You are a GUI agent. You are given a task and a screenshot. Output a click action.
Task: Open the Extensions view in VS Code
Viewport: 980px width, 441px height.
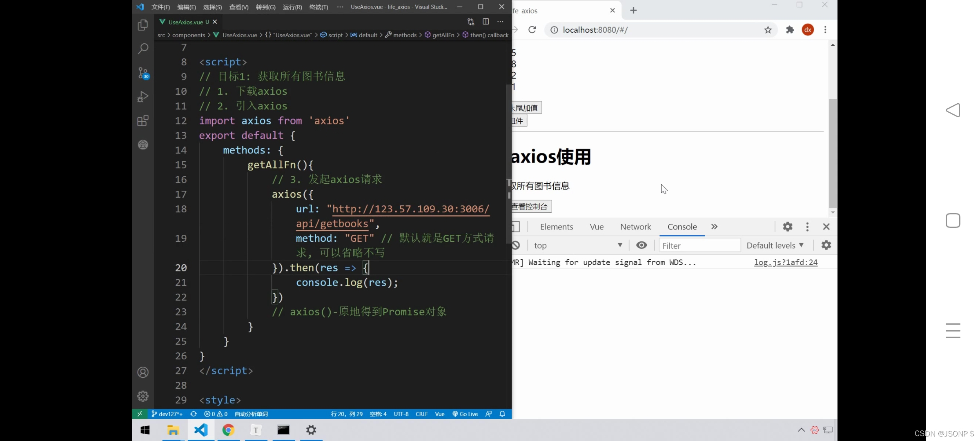pos(143,120)
